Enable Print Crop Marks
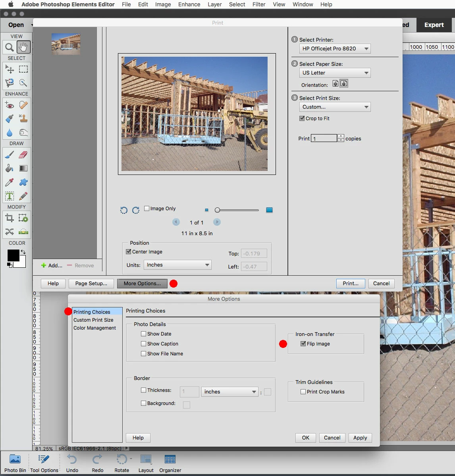The image size is (455, 476). point(303,392)
